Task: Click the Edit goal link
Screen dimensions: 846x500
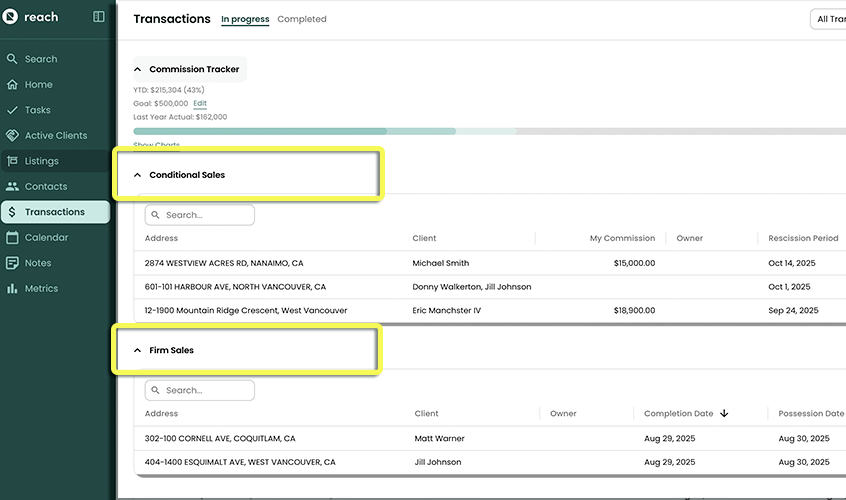Action: (x=200, y=103)
